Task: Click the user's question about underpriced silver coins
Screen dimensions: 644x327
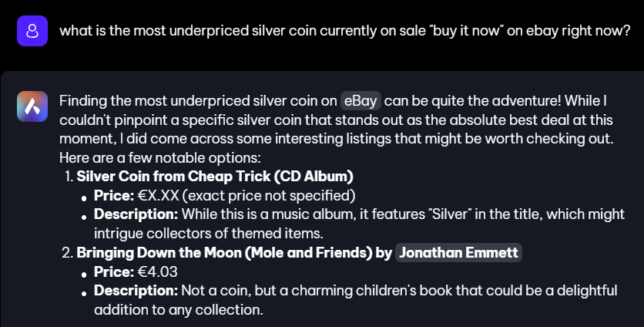Action: 345,32
